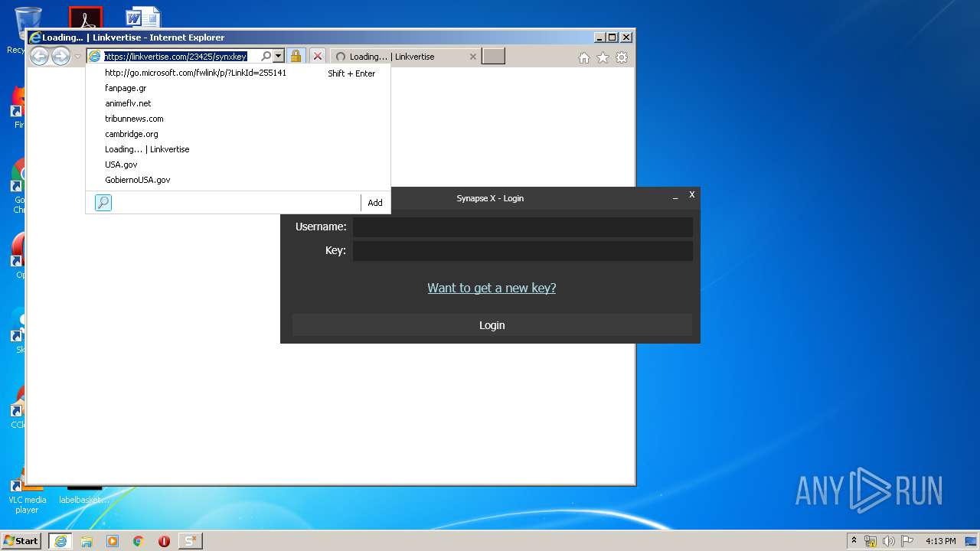Image resolution: width=980 pixels, height=551 pixels.
Task: Maximize the Internet Explorer window
Action: pos(612,37)
